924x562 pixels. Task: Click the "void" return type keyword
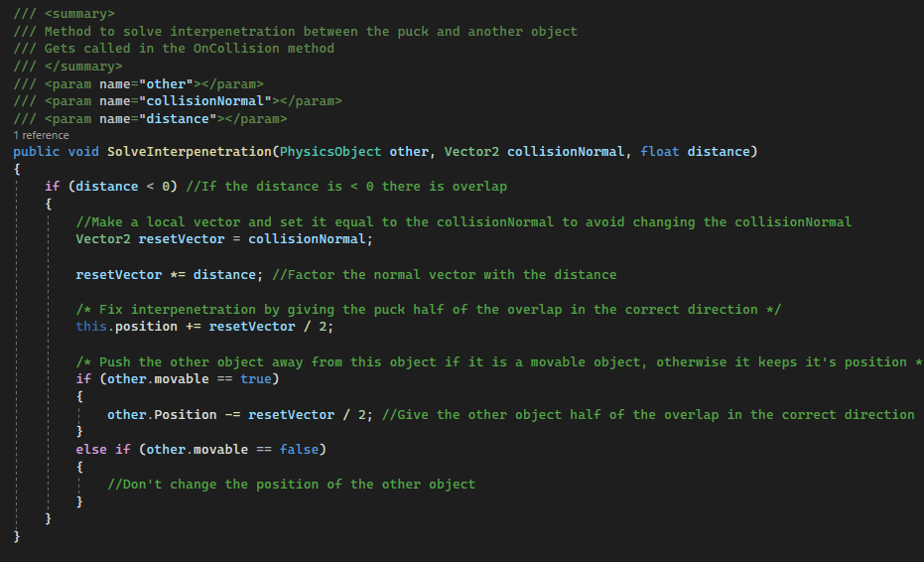[x=83, y=152]
